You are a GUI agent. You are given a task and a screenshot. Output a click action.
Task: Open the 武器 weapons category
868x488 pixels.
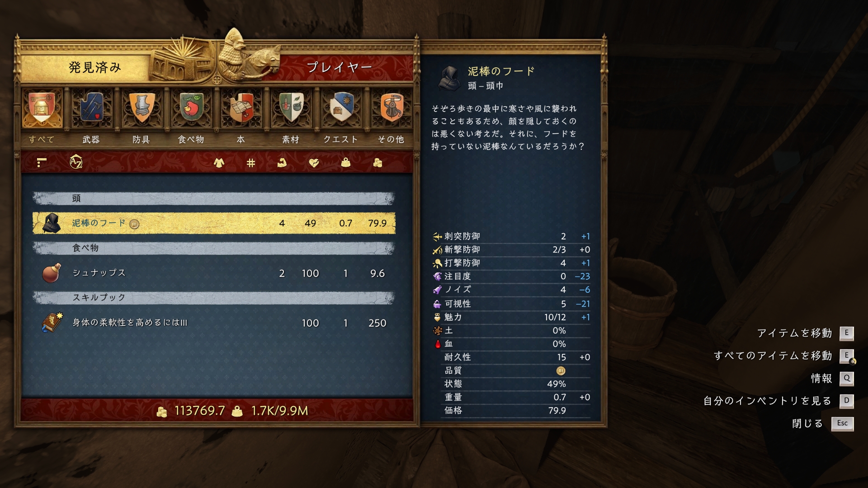[x=91, y=108]
